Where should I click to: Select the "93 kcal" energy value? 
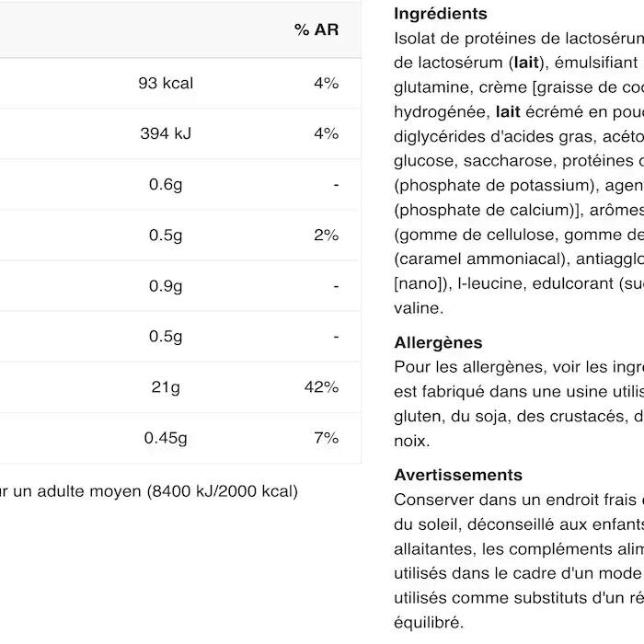166,83
